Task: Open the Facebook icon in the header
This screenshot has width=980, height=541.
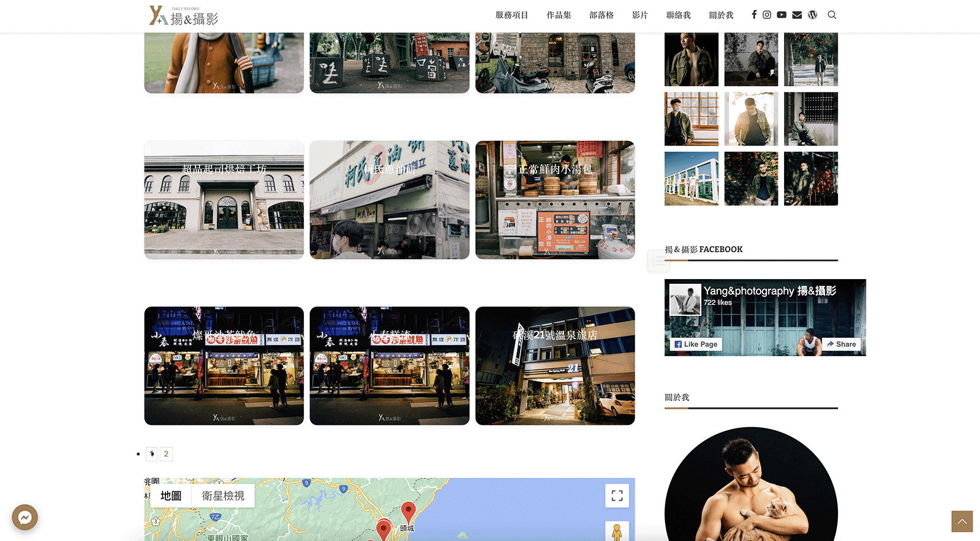Action: tap(754, 15)
